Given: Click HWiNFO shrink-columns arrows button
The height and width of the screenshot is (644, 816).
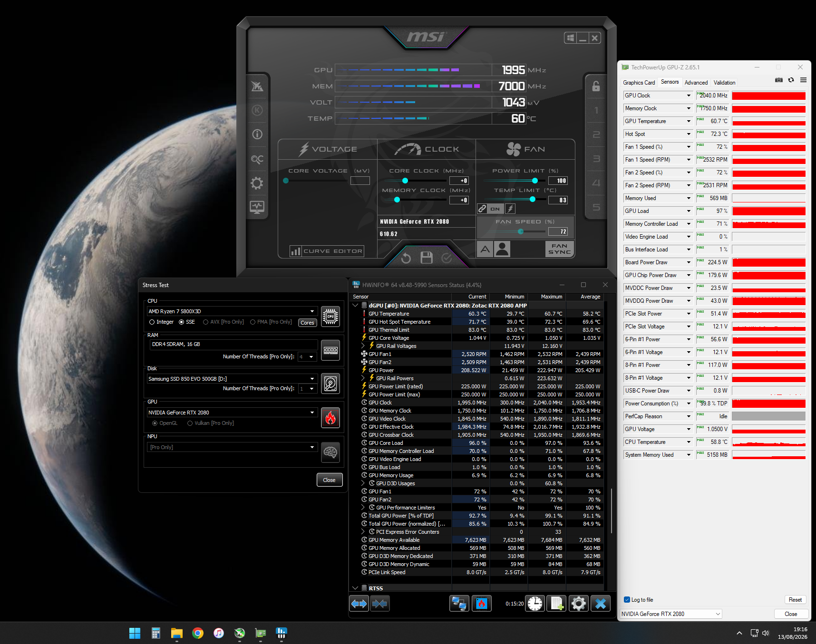Looking at the screenshot, I should (x=380, y=604).
